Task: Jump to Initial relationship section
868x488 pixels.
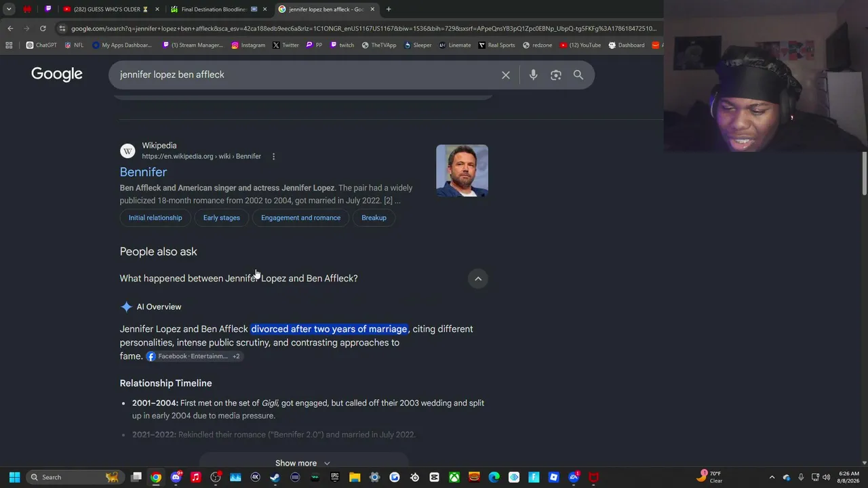Action: pyautogui.click(x=155, y=218)
